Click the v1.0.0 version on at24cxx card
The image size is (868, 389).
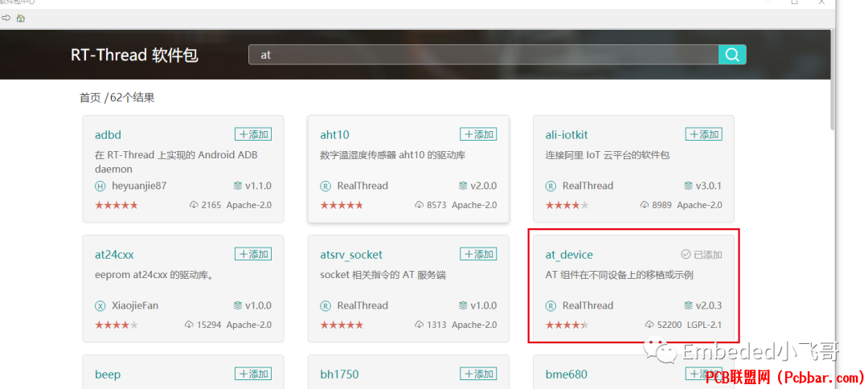(257, 305)
